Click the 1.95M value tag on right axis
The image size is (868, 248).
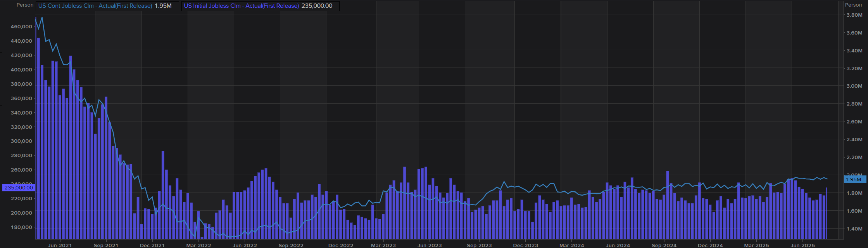853,179
